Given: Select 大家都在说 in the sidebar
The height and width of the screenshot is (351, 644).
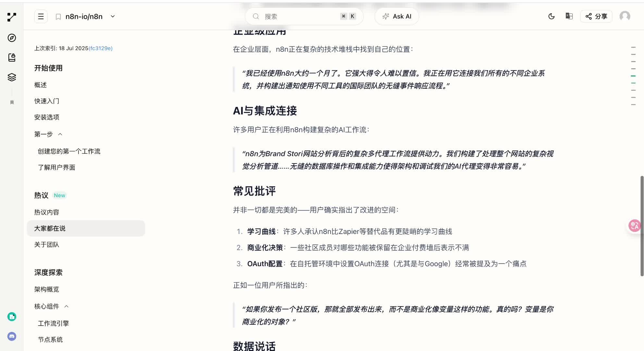Looking at the screenshot, I should click(50, 228).
